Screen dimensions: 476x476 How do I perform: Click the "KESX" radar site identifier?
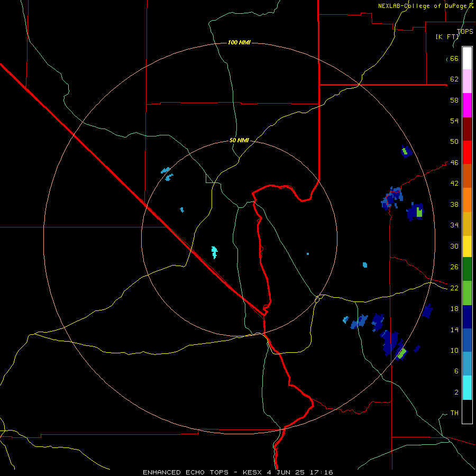click(253, 472)
